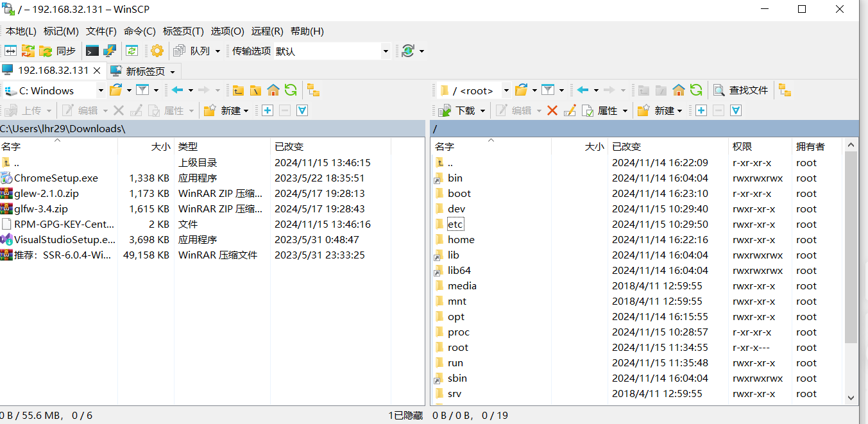This screenshot has height=424, width=868.
Task: Click the 查找文件 find files button
Action: click(x=741, y=90)
